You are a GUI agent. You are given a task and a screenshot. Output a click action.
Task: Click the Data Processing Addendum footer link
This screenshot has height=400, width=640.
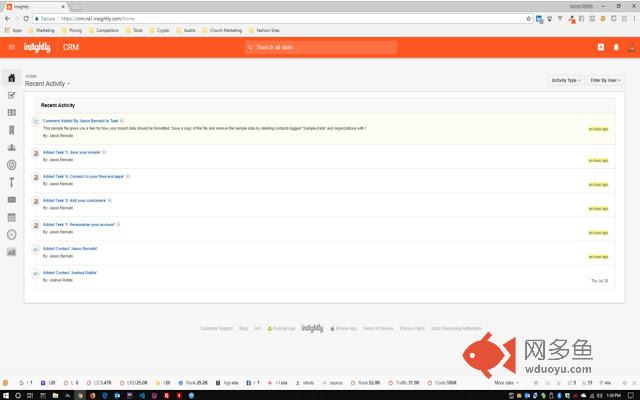(456, 329)
